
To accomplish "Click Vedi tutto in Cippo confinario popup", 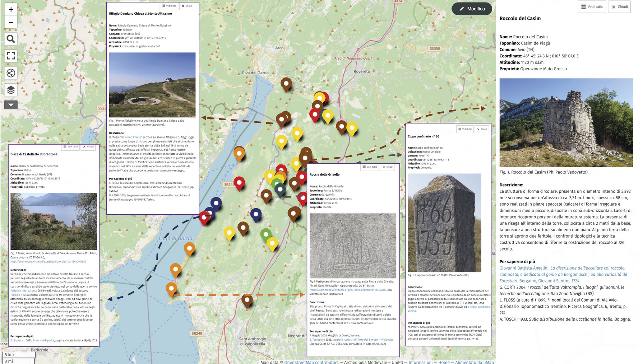I will [465, 129].
